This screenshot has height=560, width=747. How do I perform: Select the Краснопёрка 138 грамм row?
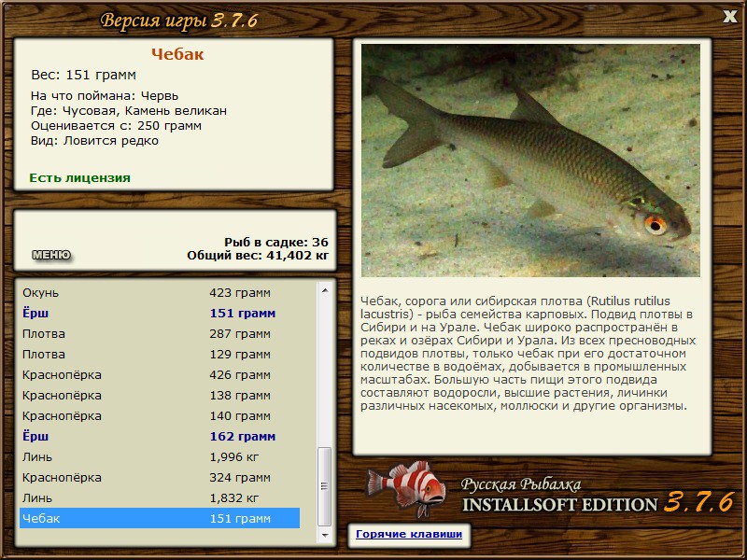point(160,395)
